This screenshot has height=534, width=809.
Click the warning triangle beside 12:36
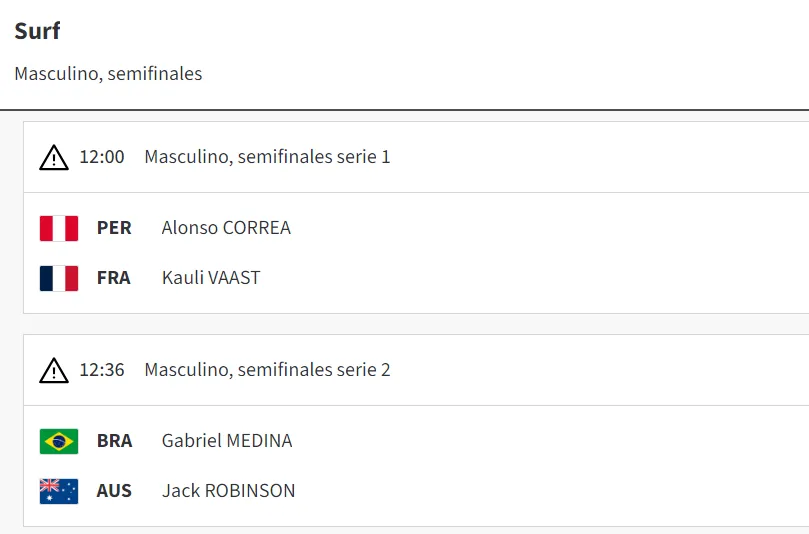(54, 371)
